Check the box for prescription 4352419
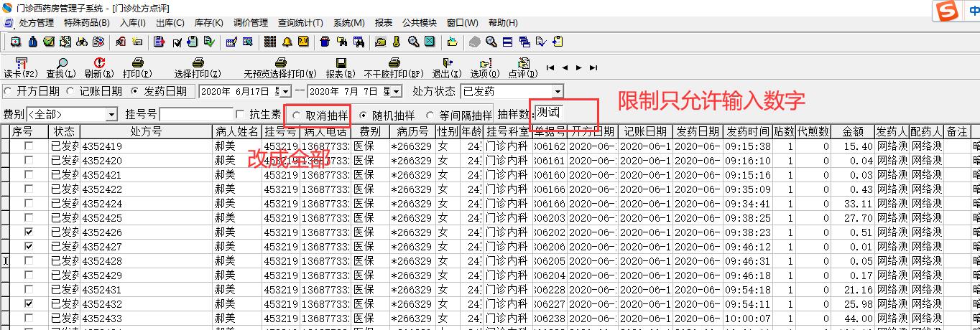The height and width of the screenshot is (330, 980). 29,146
